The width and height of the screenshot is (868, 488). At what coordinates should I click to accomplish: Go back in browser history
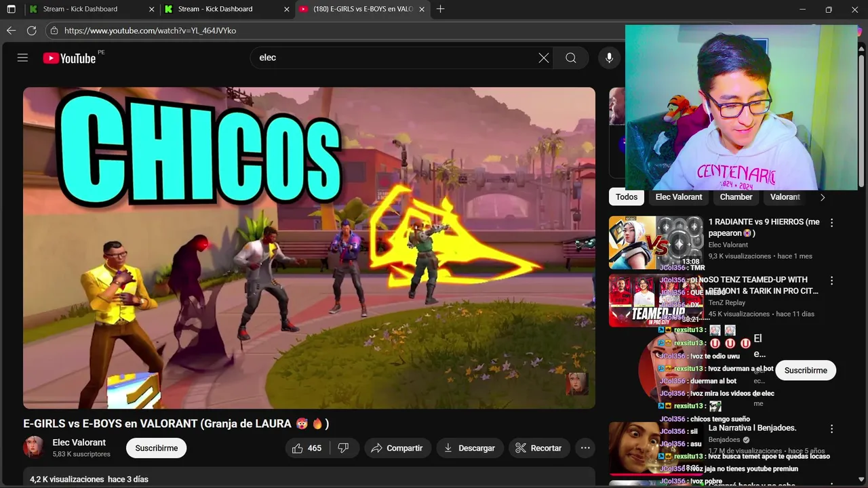pos(11,30)
